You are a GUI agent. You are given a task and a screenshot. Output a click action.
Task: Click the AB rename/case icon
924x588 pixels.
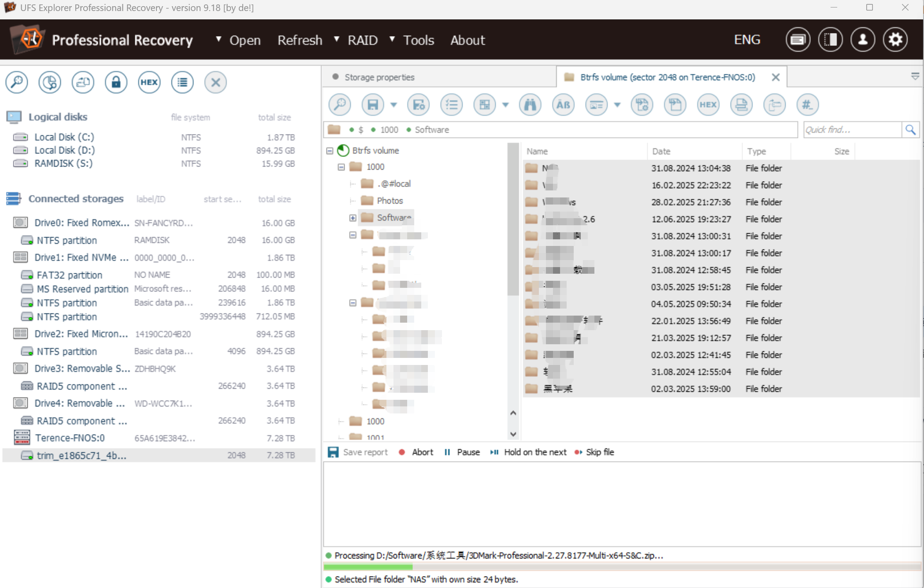coord(563,105)
